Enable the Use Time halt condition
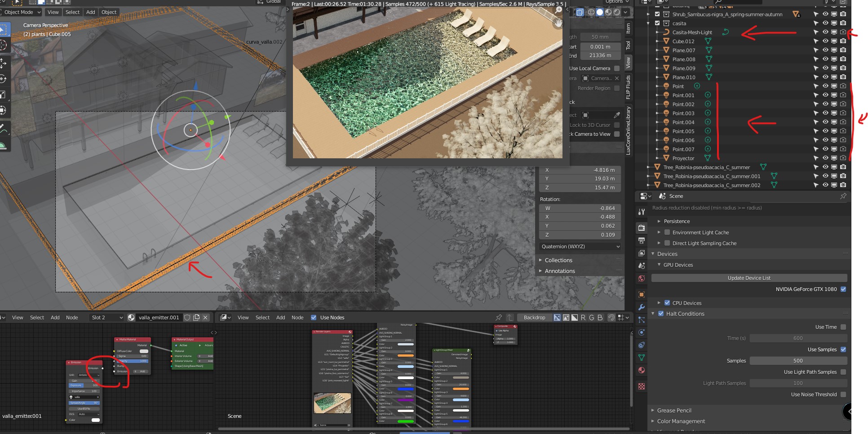This screenshot has width=868, height=434. [843, 327]
